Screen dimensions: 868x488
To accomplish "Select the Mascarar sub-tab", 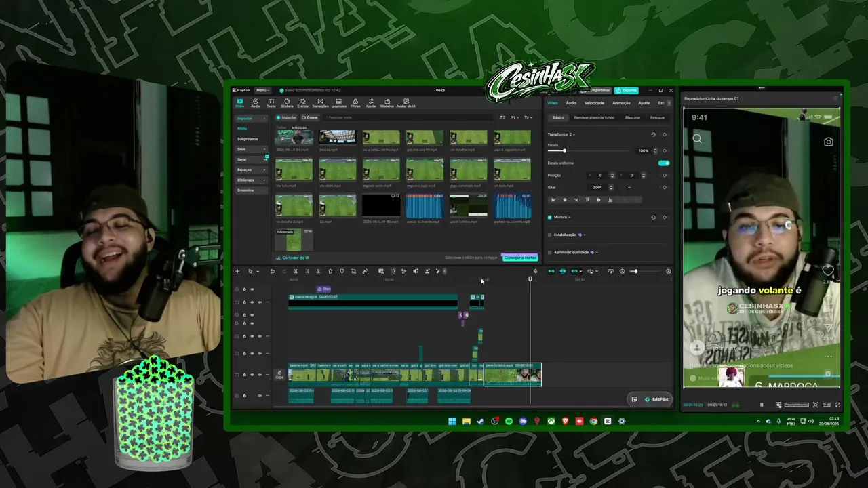I will pyautogui.click(x=633, y=118).
